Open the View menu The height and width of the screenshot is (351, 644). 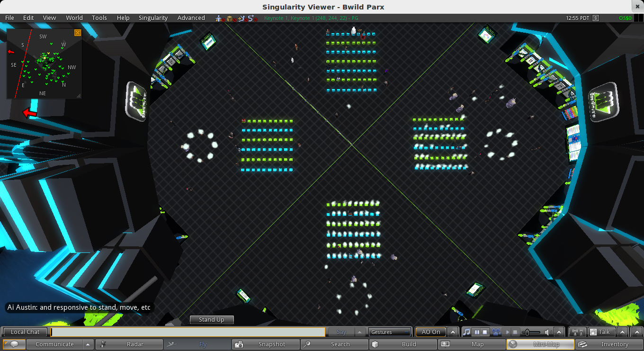(x=49, y=18)
